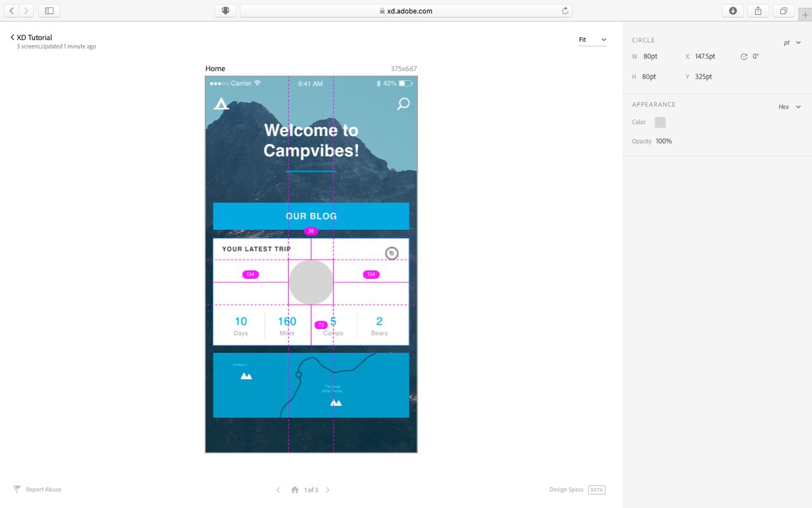Select the width value 80pt
The image size is (812, 508).
[650, 57]
